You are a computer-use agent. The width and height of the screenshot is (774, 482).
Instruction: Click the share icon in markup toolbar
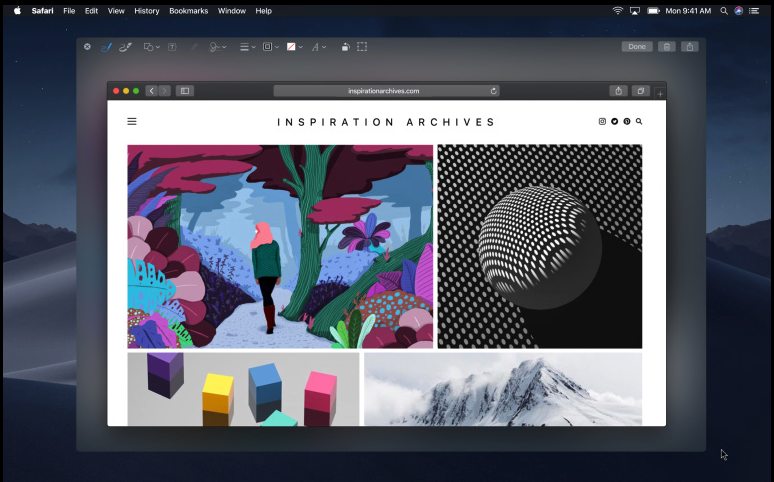(x=690, y=46)
